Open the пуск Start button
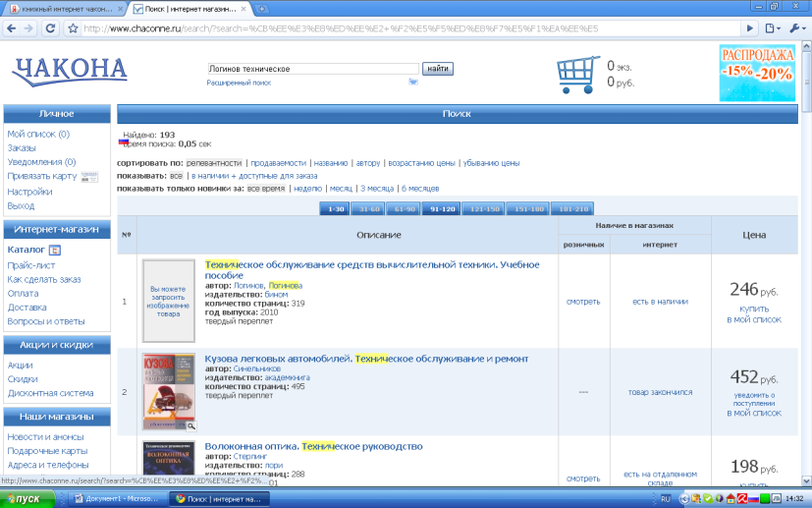Screen dimensions: 812x508 (27, 499)
